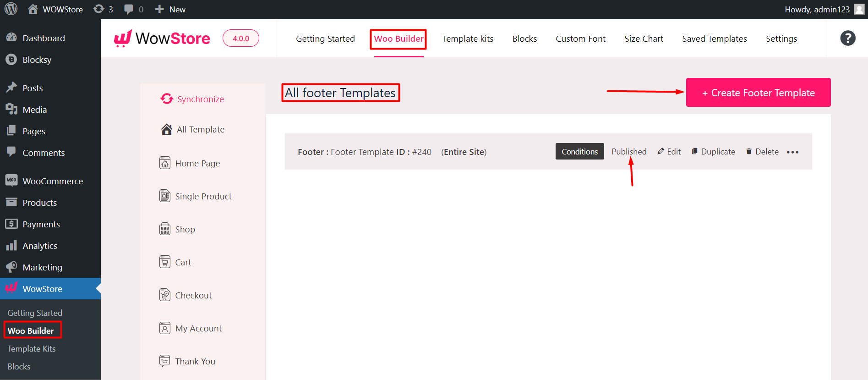Open the help question mark icon
The width and height of the screenshot is (868, 380).
(x=848, y=38)
